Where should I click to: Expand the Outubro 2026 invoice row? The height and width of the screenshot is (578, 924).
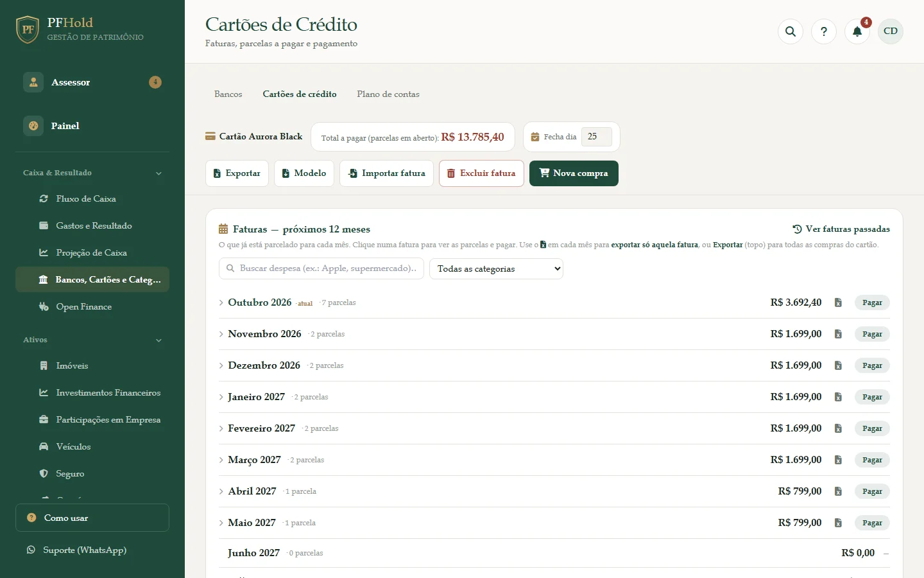(221, 302)
